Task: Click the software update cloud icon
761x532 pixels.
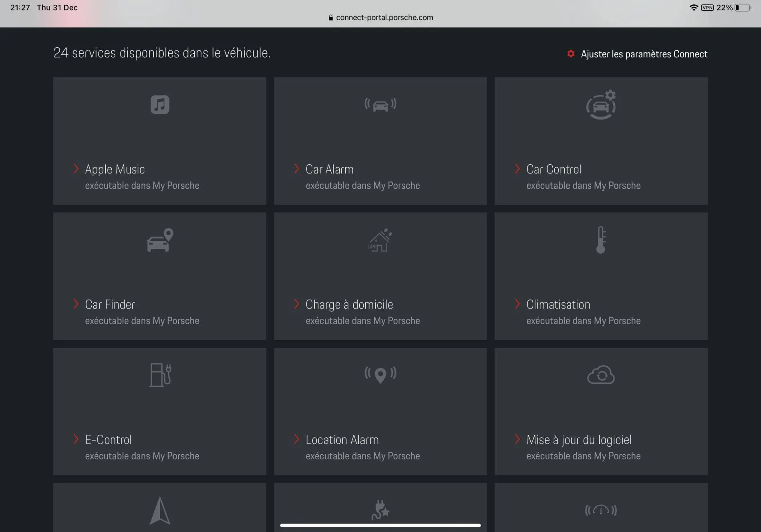Action: 601,375
